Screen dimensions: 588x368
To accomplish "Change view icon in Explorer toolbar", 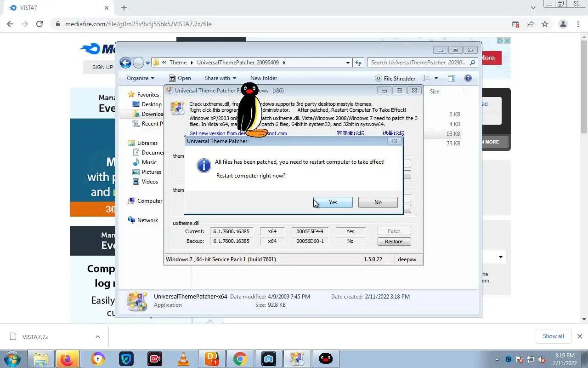I will (x=426, y=78).
